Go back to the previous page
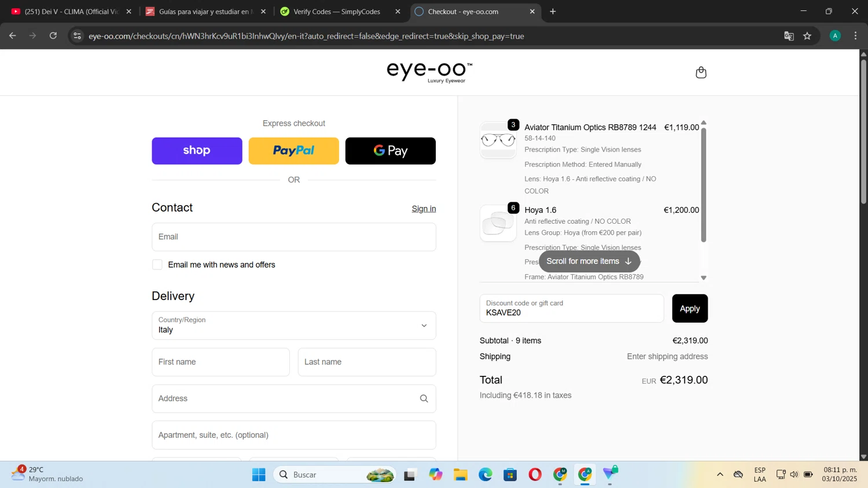The width and height of the screenshot is (868, 488). click(13, 36)
